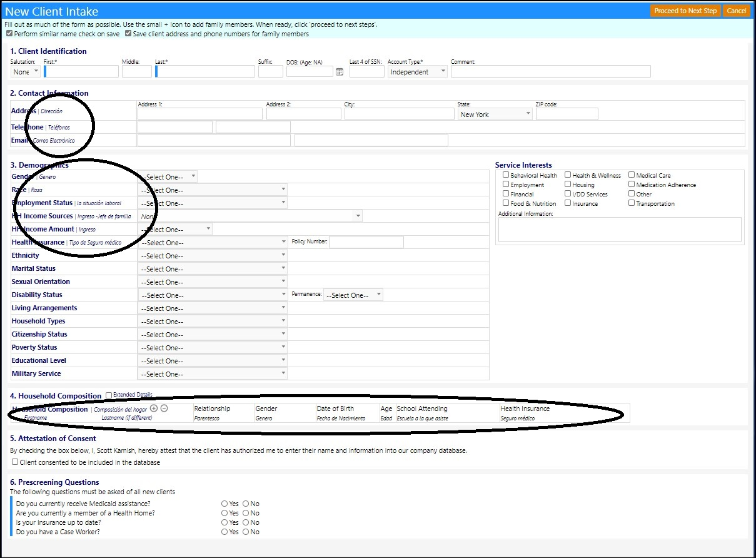The image size is (756, 558).
Task: Open the Salutation dropdown
Action: pyautogui.click(x=26, y=72)
